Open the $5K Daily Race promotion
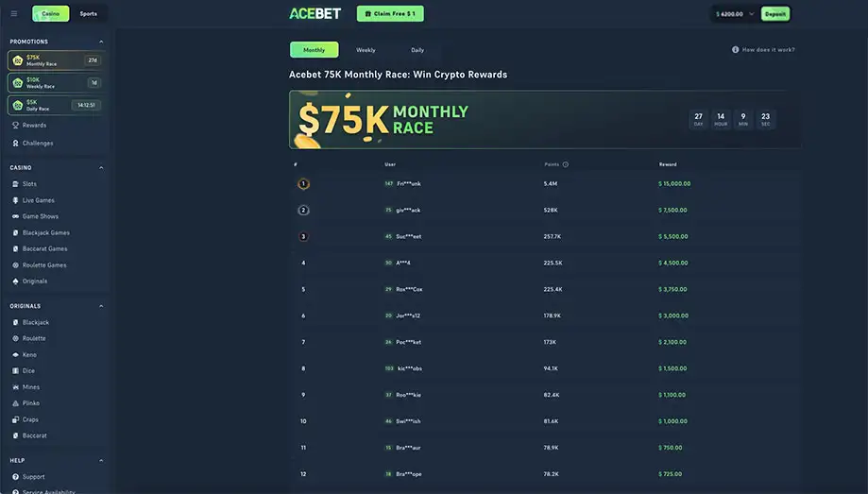Viewport: 868px width, 494px height. coord(56,105)
